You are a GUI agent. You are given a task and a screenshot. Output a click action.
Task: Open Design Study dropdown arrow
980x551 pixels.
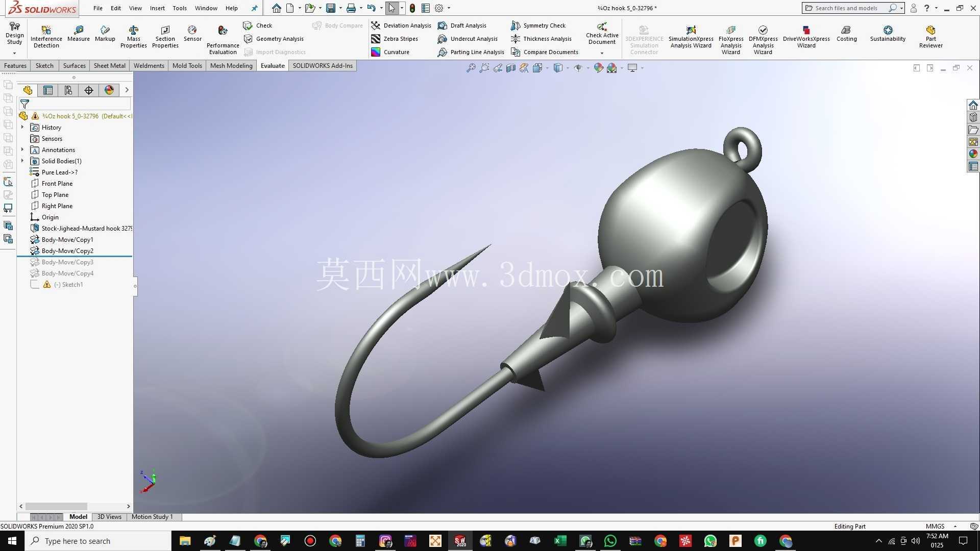[x=14, y=53]
